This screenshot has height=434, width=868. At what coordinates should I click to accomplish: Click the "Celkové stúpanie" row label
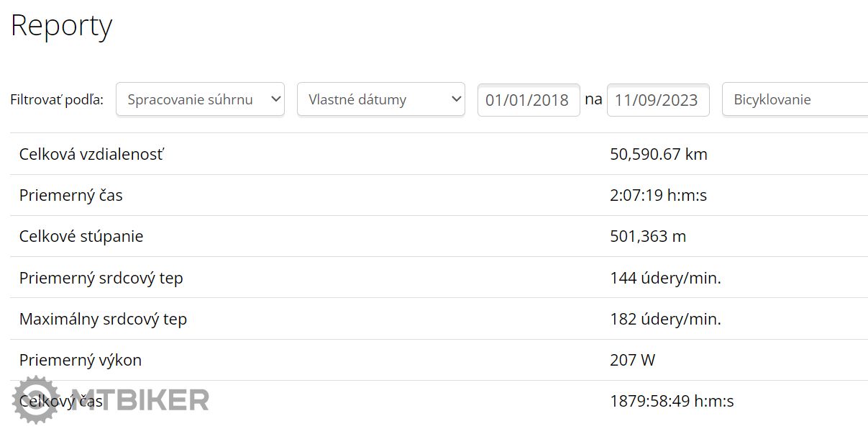click(x=81, y=236)
